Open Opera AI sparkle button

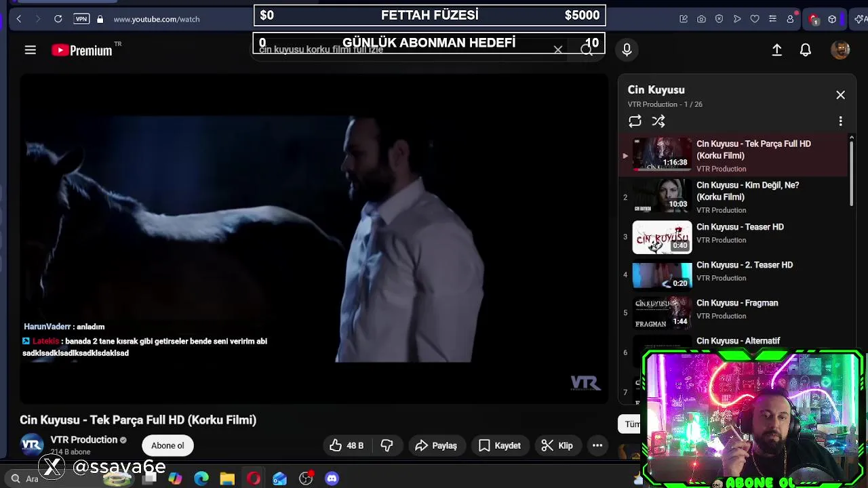860,19
